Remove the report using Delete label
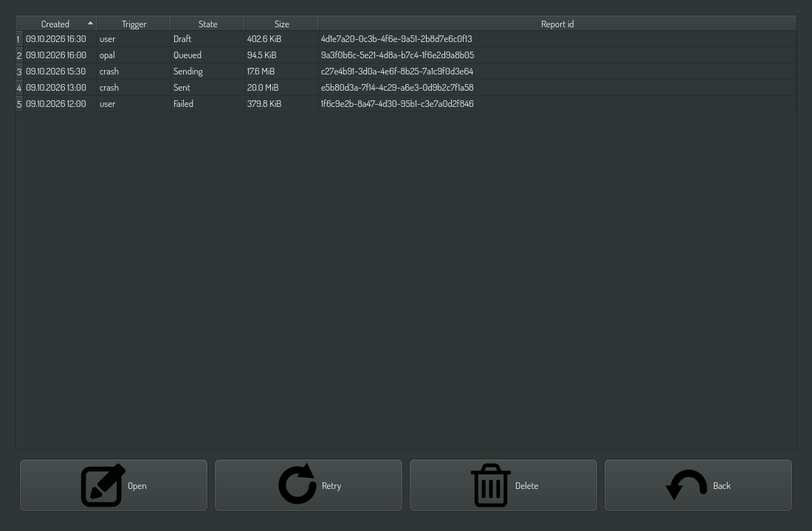The height and width of the screenshot is (531, 812). click(x=526, y=486)
